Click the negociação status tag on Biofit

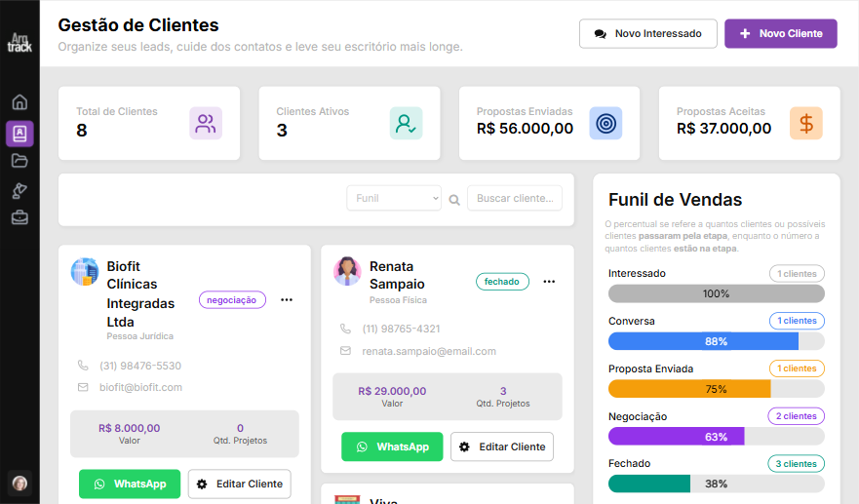point(232,300)
